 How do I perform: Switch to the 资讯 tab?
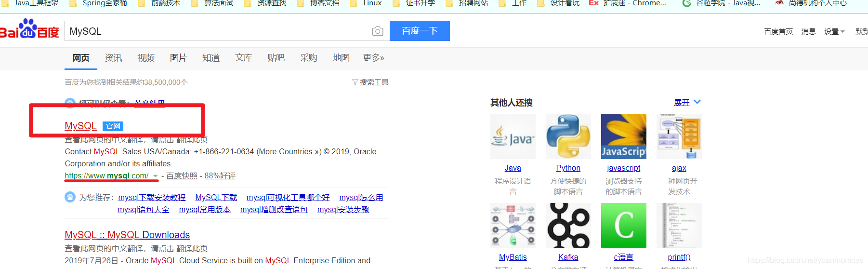click(x=114, y=58)
